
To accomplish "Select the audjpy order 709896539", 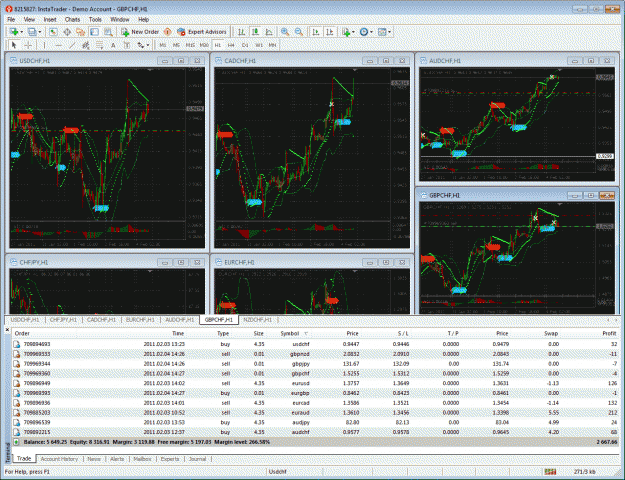I will pos(315,422).
